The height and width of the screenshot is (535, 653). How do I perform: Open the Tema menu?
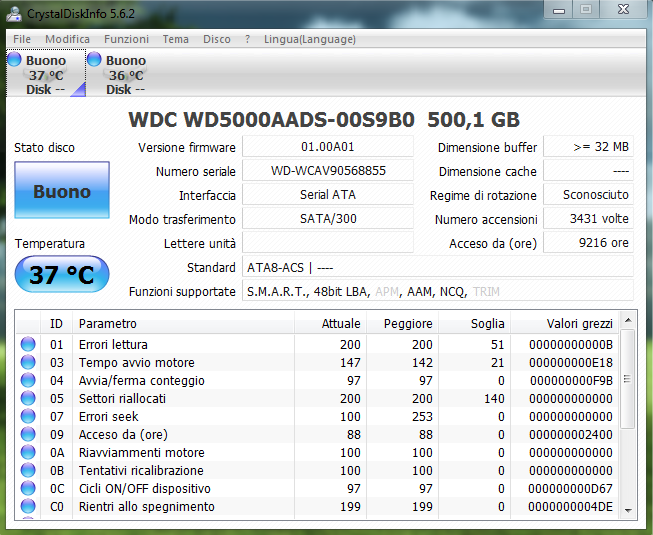(175, 39)
